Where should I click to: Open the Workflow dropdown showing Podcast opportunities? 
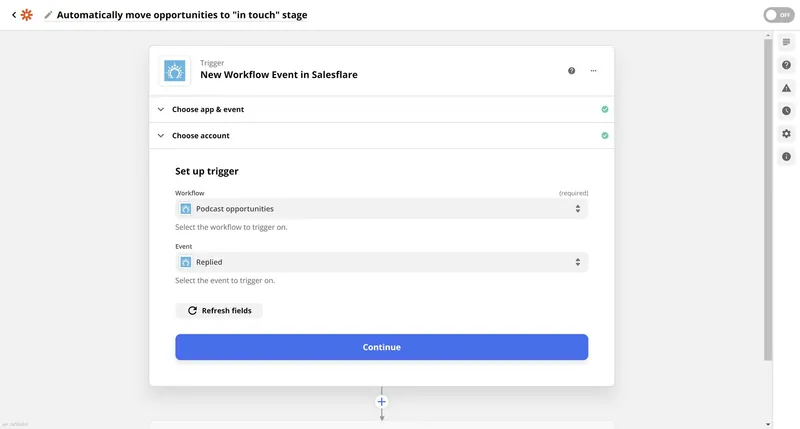tap(382, 209)
